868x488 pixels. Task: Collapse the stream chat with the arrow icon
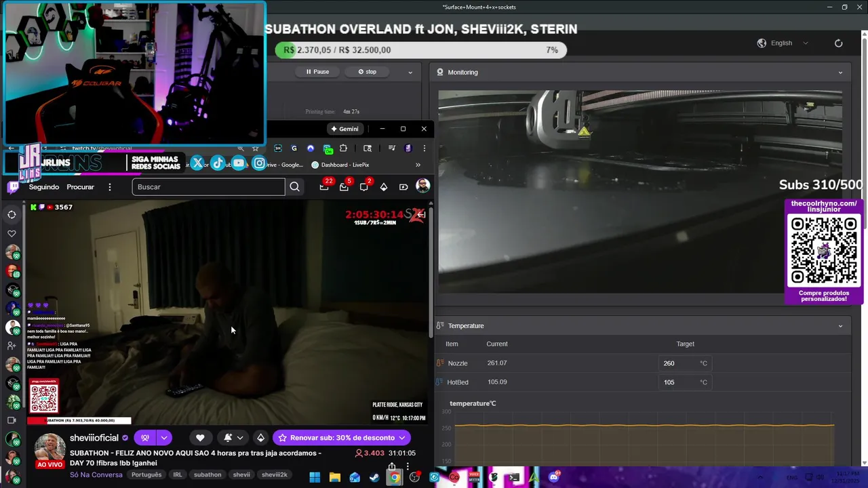[420, 215]
